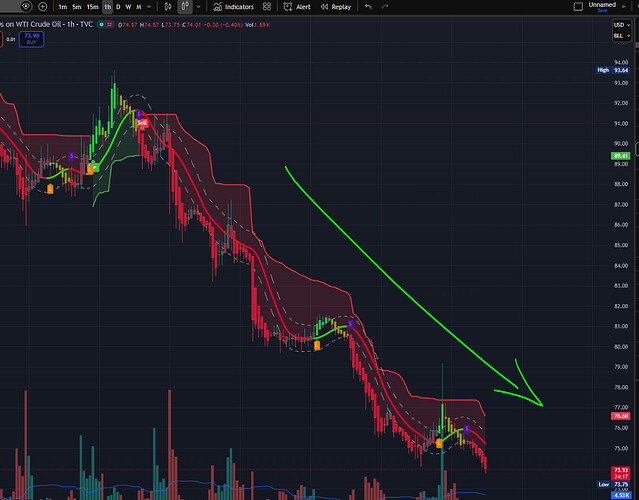
Task: Click the purple S marker near 89.00
Action: 72,156
